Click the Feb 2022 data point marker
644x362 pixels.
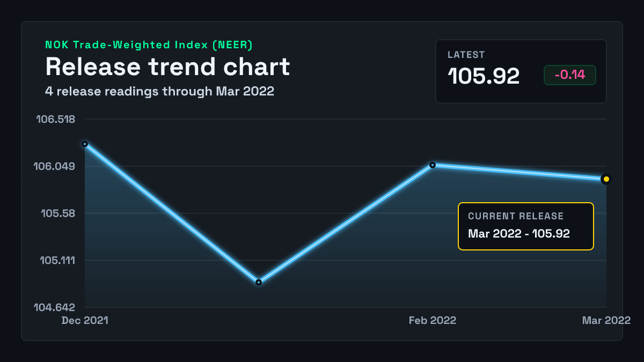433,165
